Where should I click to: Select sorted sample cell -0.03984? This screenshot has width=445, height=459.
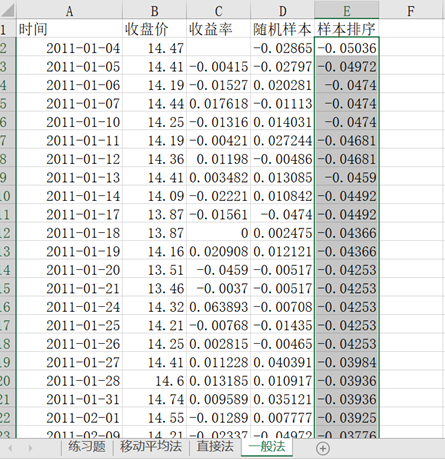pyautogui.click(x=347, y=362)
